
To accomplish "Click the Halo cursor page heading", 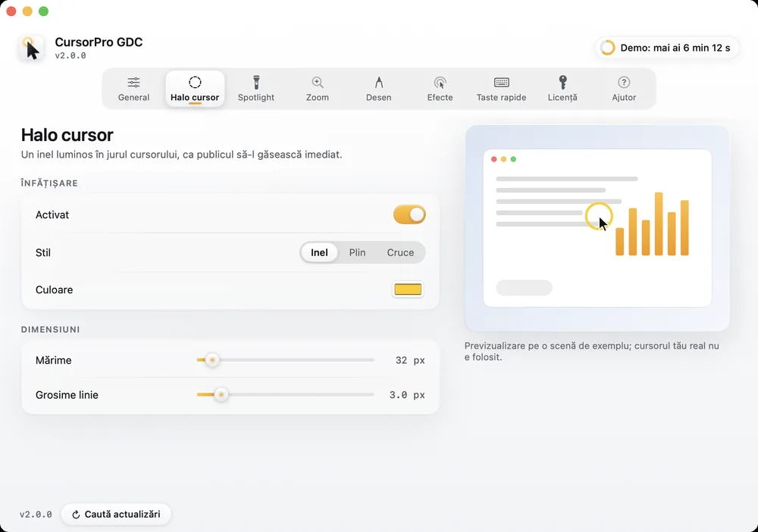I will click(x=67, y=135).
